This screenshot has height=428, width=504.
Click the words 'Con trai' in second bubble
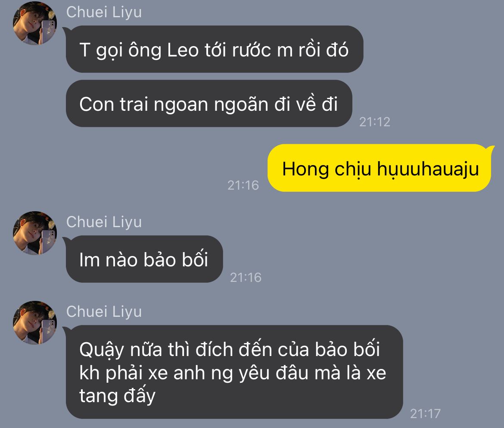[x=114, y=104]
